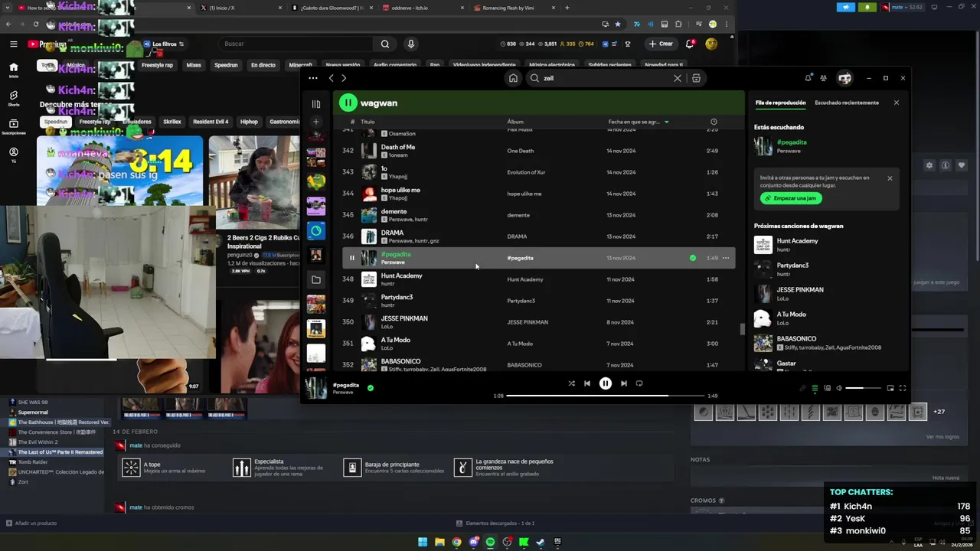Select Hunt Academy track row in playlist
This screenshot has height=551, width=980.
pyautogui.click(x=538, y=279)
